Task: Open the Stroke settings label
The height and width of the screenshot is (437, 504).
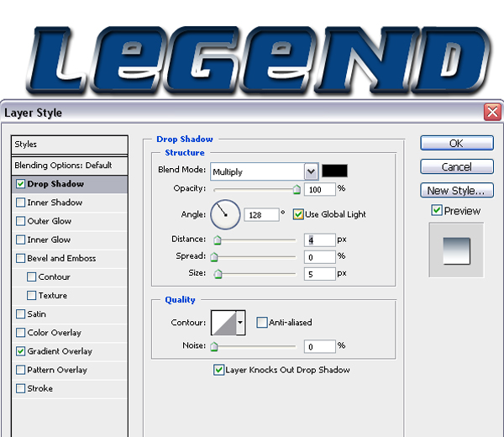Action: pyautogui.click(x=39, y=388)
